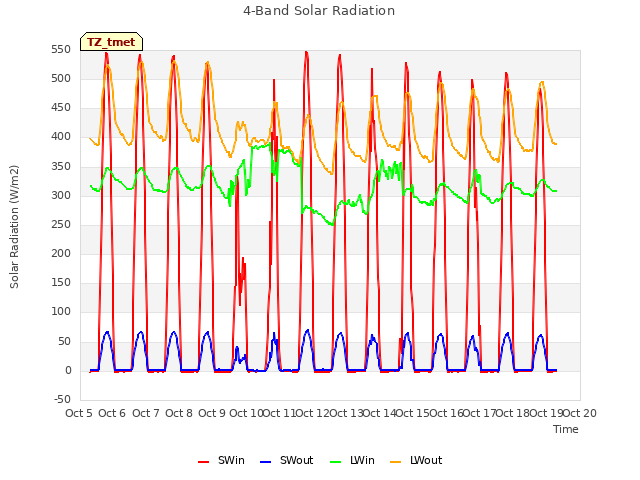Click the 150 y-axis tick label
Image resolution: width=640 pixels, height=480 pixels.
click(61, 282)
